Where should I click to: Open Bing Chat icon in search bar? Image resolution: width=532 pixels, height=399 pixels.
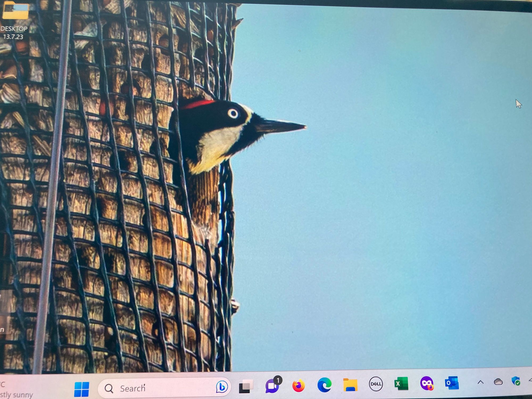222,387
